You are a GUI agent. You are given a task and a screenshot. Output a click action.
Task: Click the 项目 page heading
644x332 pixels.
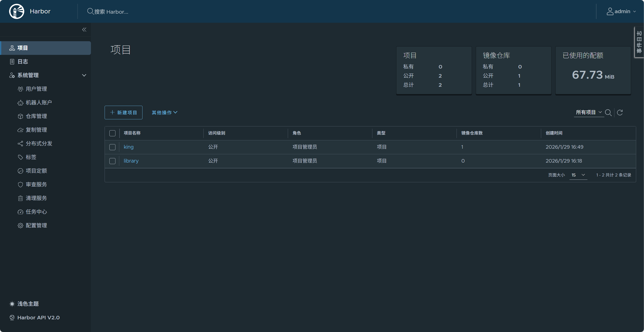[x=121, y=50]
